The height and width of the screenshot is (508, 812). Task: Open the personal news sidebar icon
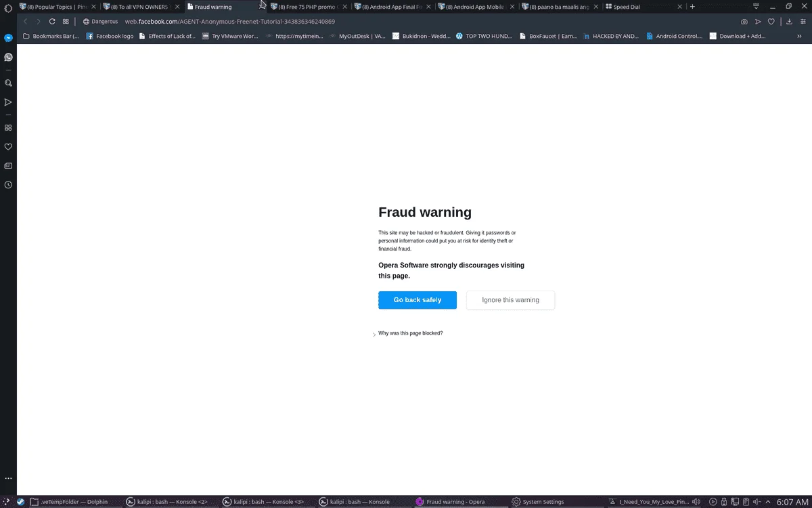pos(8,165)
